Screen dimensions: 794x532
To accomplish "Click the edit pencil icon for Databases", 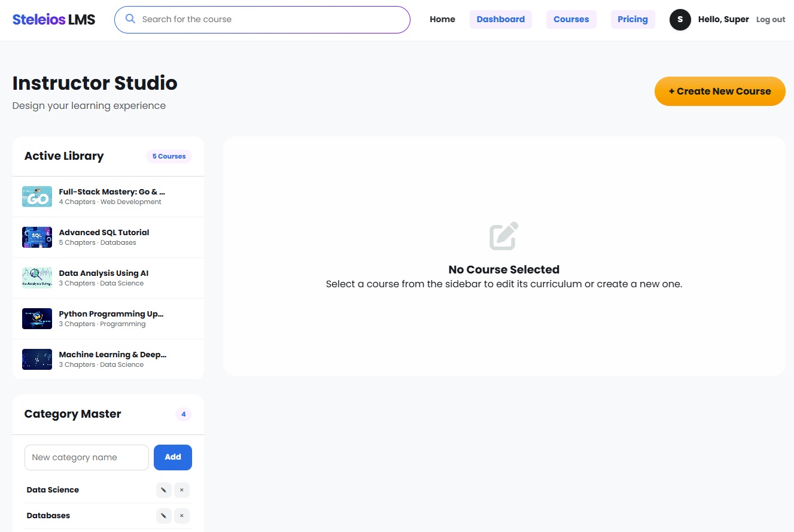I will (x=163, y=516).
